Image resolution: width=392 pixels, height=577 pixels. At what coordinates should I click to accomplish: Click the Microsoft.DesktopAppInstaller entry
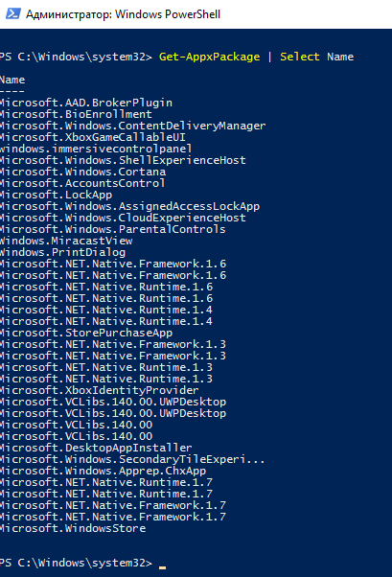pos(96,448)
